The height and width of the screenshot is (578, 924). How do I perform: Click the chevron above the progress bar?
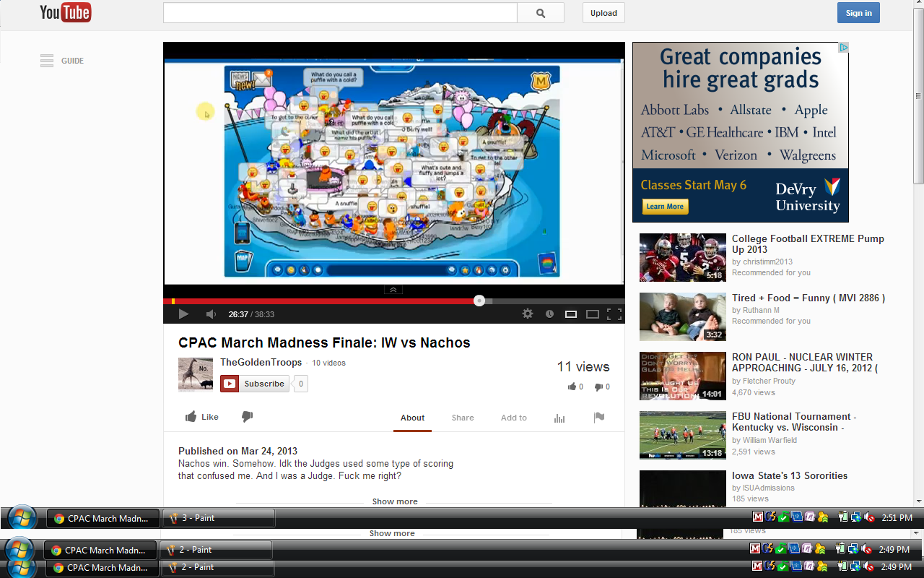pyautogui.click(x=393, y=290)
